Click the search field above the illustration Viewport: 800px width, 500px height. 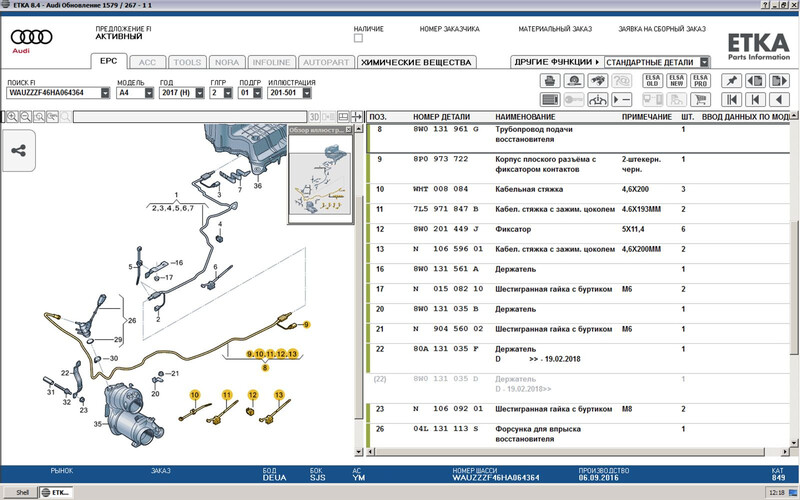point(189,117)
